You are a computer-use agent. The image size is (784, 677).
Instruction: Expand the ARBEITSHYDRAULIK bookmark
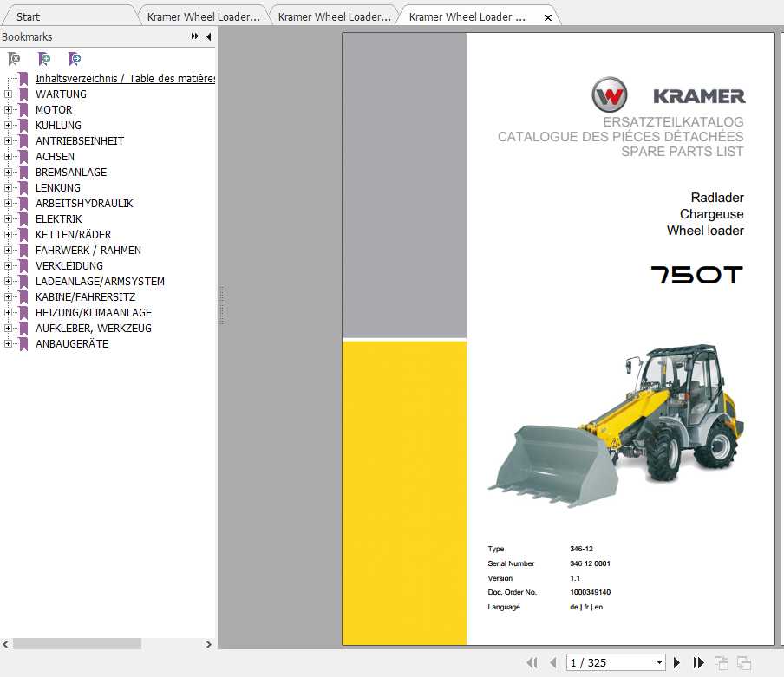tap(8, 204)
